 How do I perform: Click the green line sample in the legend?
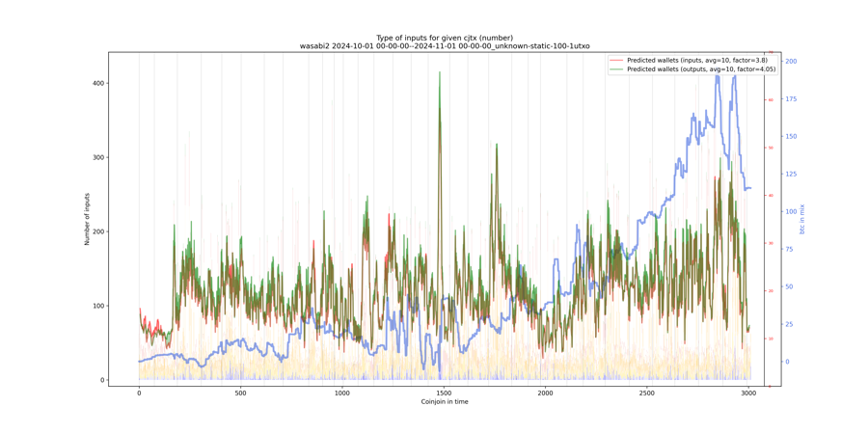(x=616, y=68)
